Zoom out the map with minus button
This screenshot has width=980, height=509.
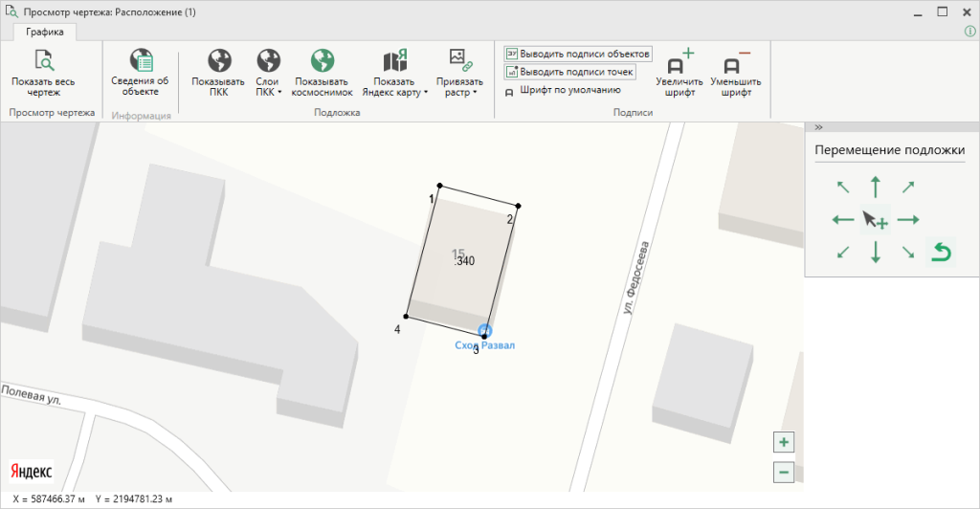pos(784,471)
